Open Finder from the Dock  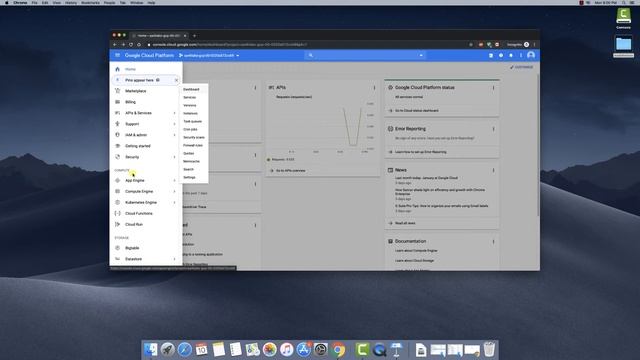tap(151, 349)
